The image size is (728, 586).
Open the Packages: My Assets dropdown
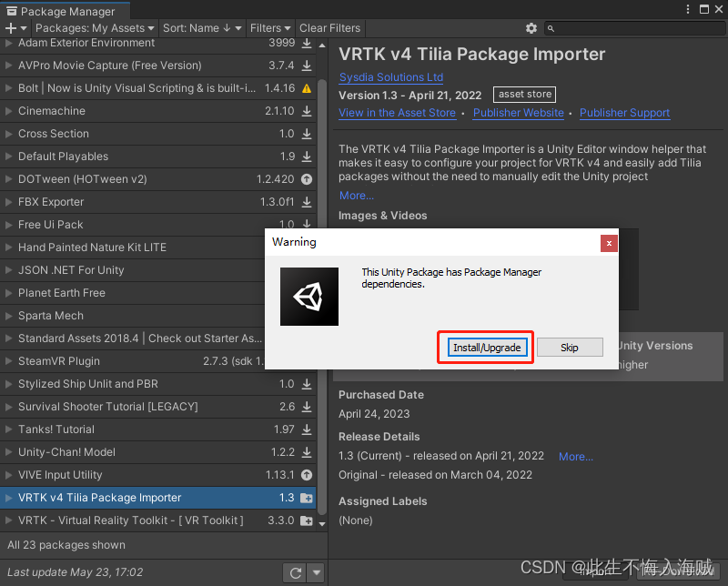95,28
